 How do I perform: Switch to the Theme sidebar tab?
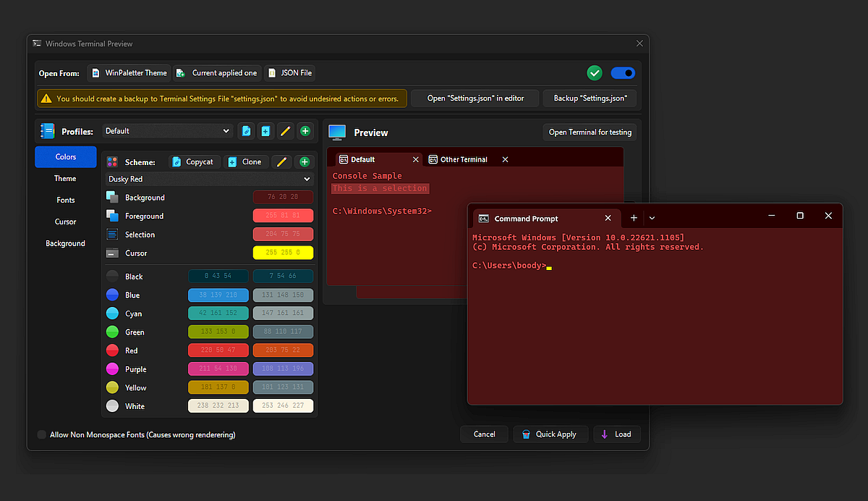pos(65,178)
